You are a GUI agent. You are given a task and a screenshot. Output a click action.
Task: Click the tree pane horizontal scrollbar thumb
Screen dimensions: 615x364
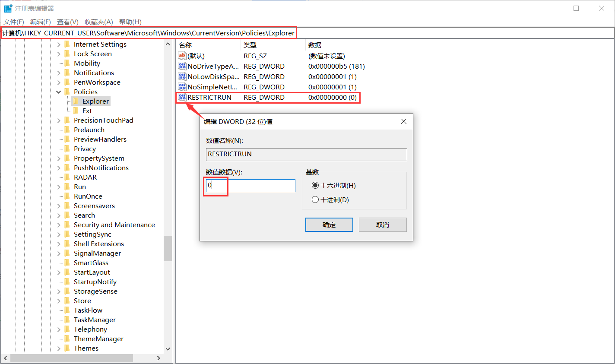[72, 358]
